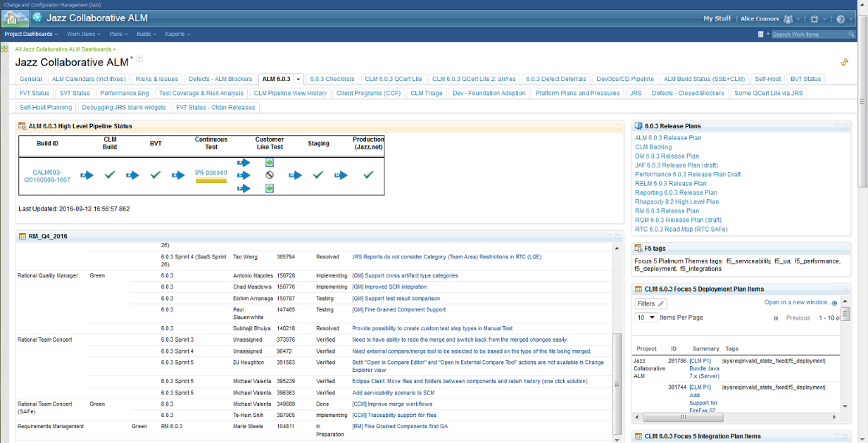Click the 8% passed yellow progress bar
This screenshot has height=443, width=868.
click(x=211, y=180)
